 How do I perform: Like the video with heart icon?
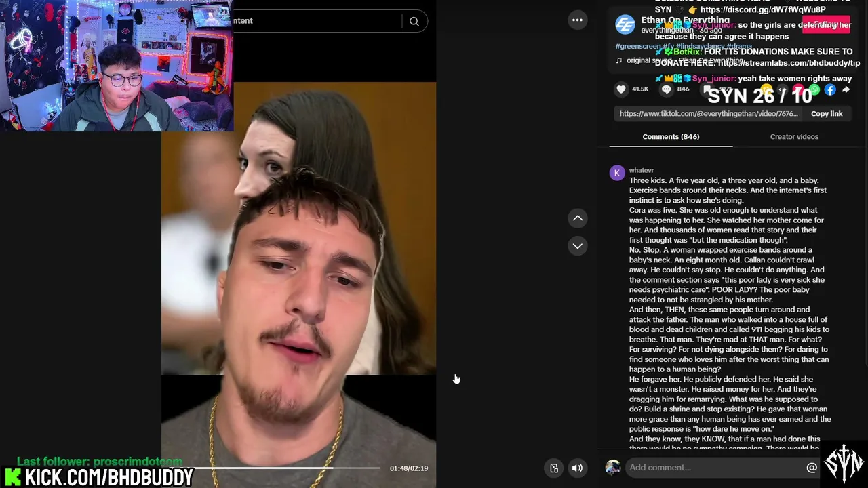[621, 89]
